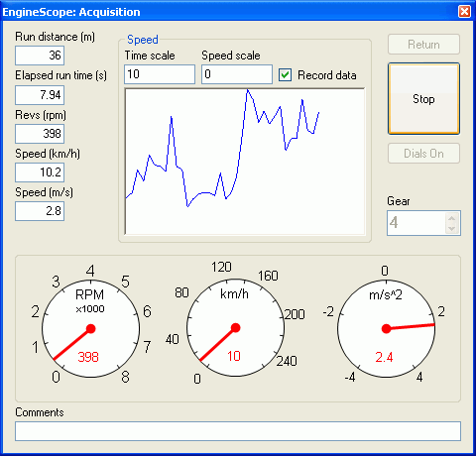Click the blue speed graph plot

[x=245, y=162]
